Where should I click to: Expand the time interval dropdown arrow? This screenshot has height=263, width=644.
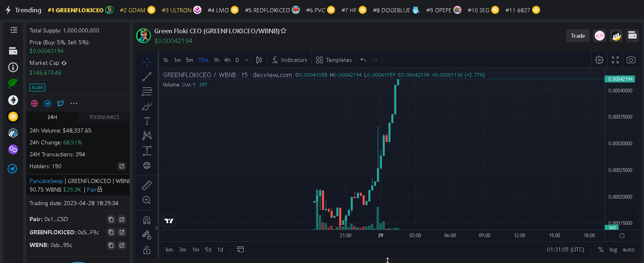[x=246, y=60]
